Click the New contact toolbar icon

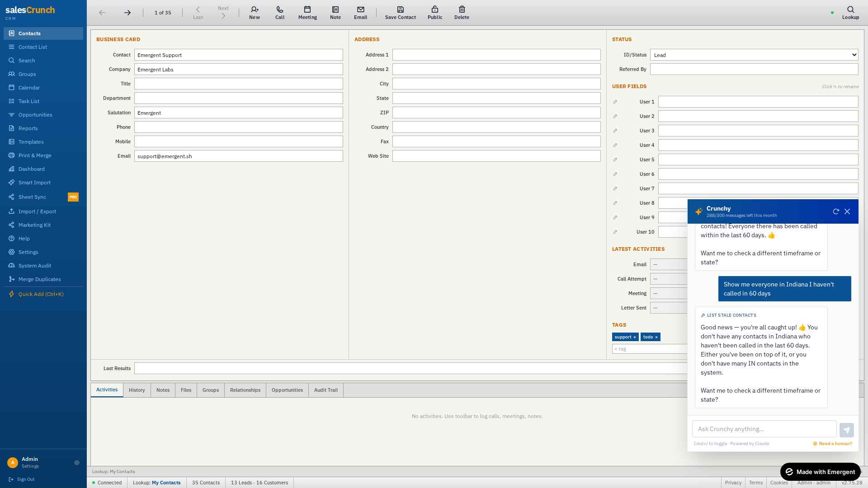pos(255,13)
